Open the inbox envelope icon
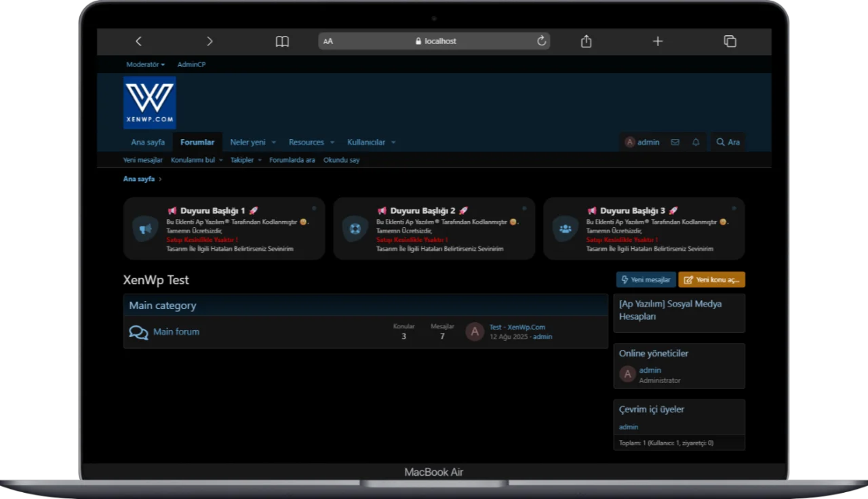 coord(675,142)
